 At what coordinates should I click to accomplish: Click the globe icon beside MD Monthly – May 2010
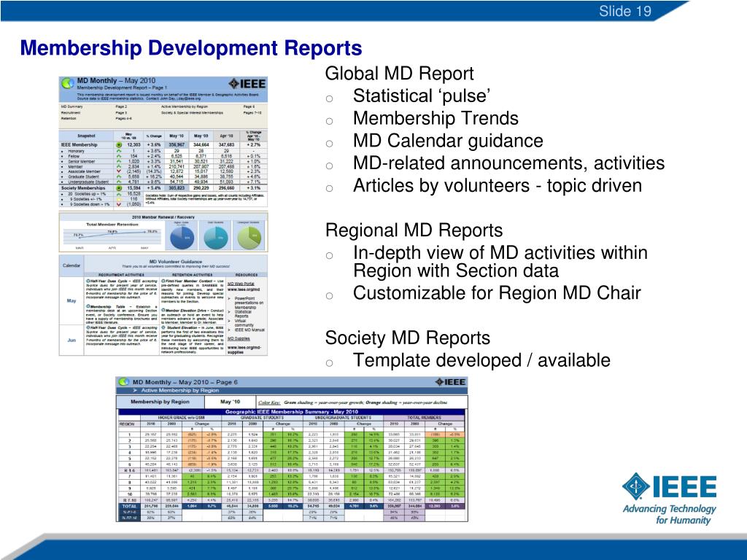pos(68,83)
